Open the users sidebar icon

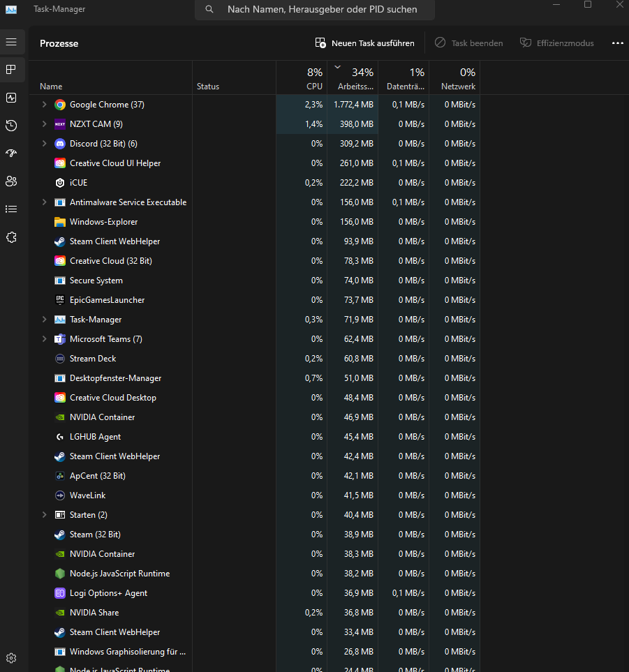11,181
